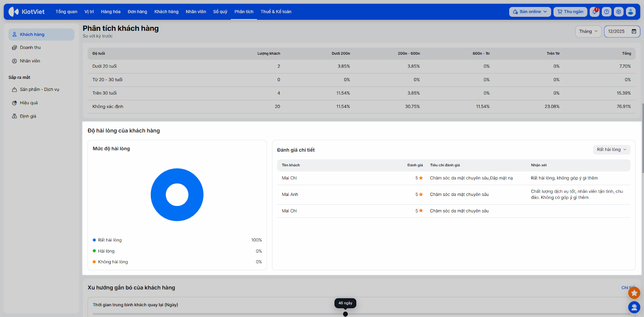Open the help question mark icon
The width and height of the screenshot is (644, 317).
607,12
